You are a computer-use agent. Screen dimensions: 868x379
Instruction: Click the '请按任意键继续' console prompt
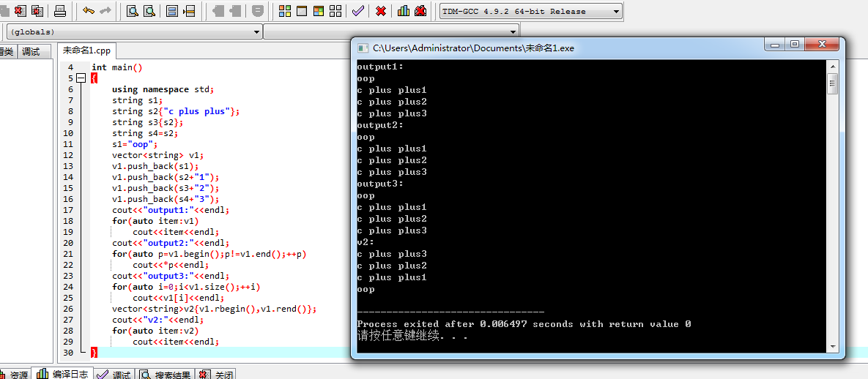coord(412,336)
